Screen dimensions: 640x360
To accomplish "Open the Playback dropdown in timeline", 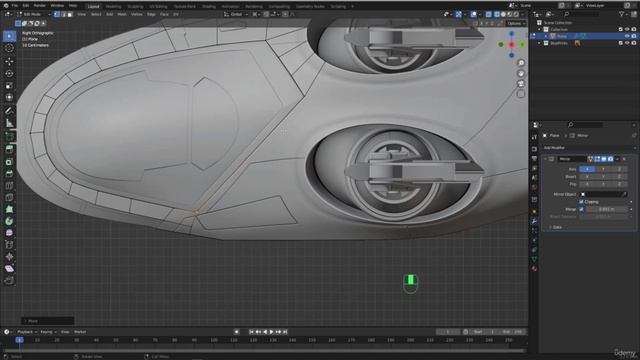I will click(x=27, y=332).
